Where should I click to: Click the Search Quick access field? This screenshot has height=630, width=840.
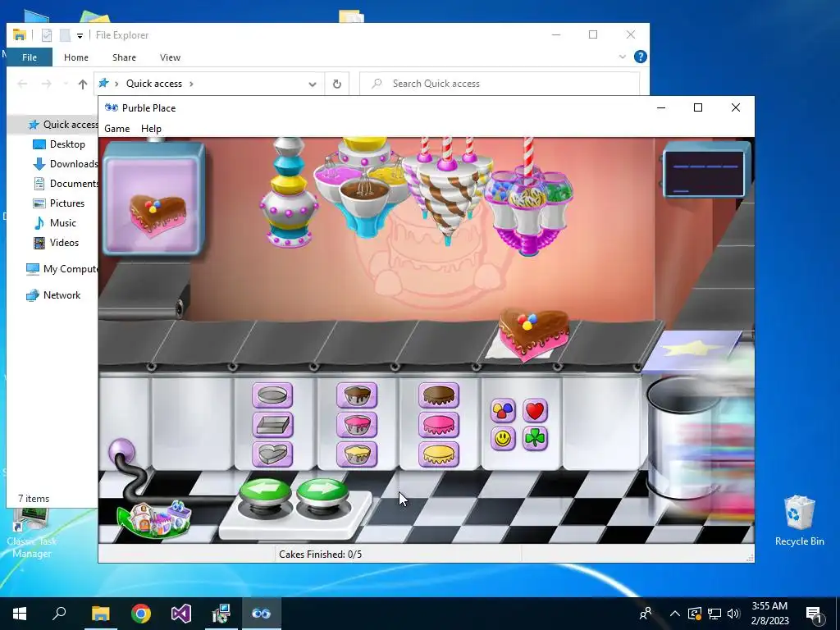[500, 84]
